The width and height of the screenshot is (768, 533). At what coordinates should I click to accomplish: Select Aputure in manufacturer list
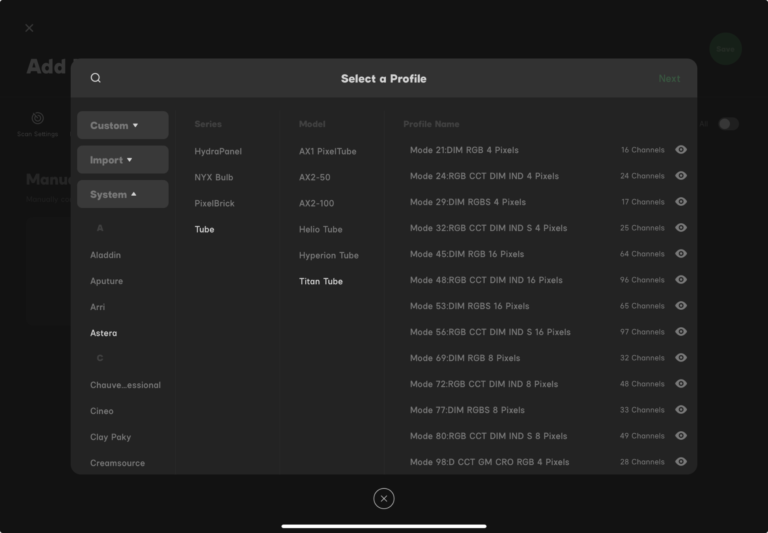[107, 281]
